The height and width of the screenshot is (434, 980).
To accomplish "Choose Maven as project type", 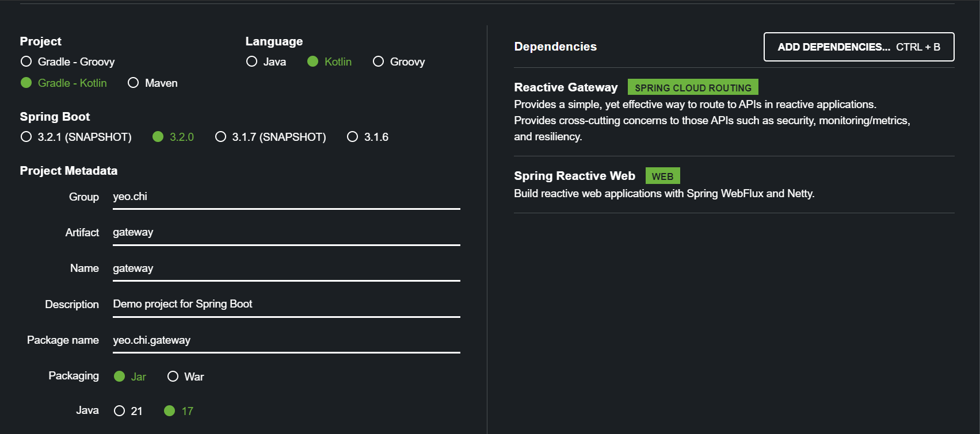I will point(152,83).
